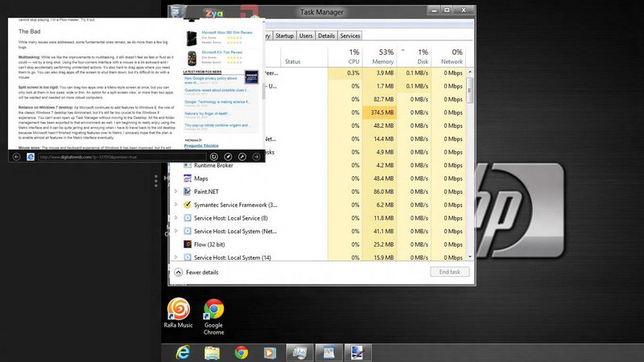Expand the Paint.NET process group

point(176,191)
